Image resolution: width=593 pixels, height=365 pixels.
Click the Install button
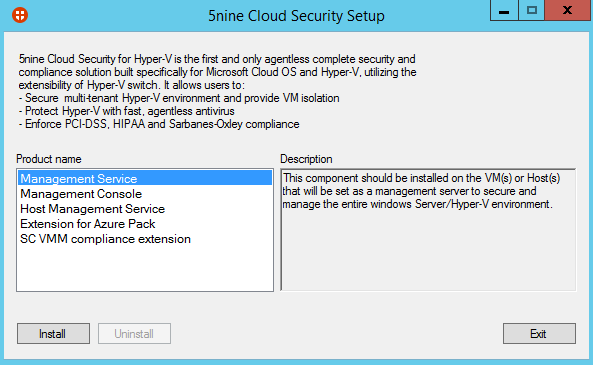click(x=53, y=334)
